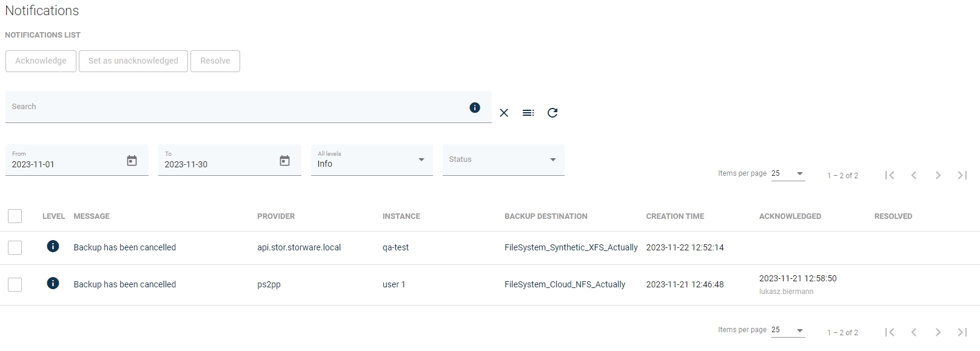980x351 pixels.
Task: Change top Items per page dropdown
Action: (x=788, y=174)
